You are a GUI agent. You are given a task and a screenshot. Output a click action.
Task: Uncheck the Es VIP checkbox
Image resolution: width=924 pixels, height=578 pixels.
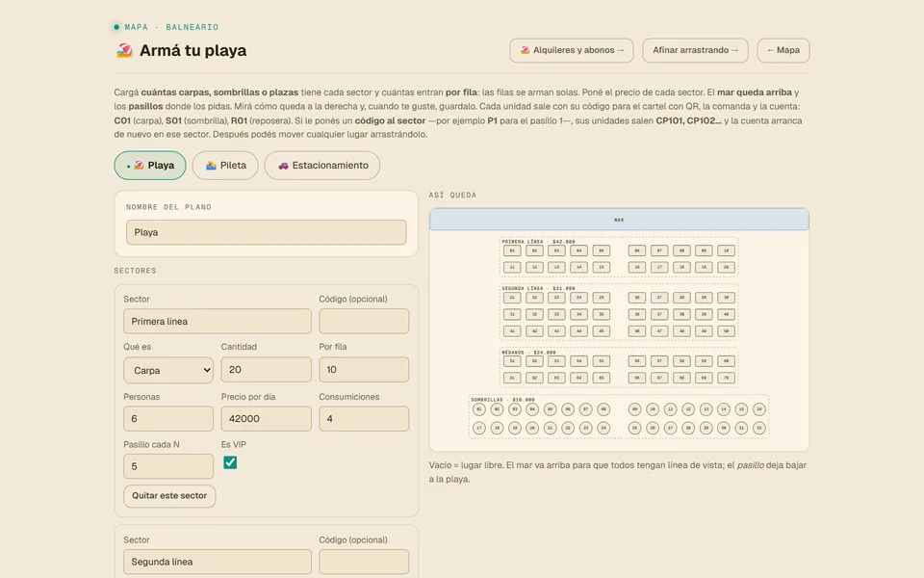[x=230, y=462]
